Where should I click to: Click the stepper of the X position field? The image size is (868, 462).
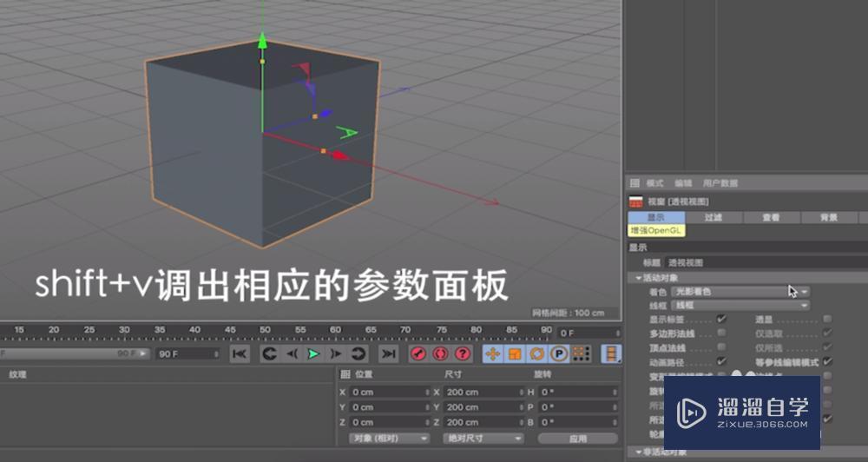click(x=427, y=393)
